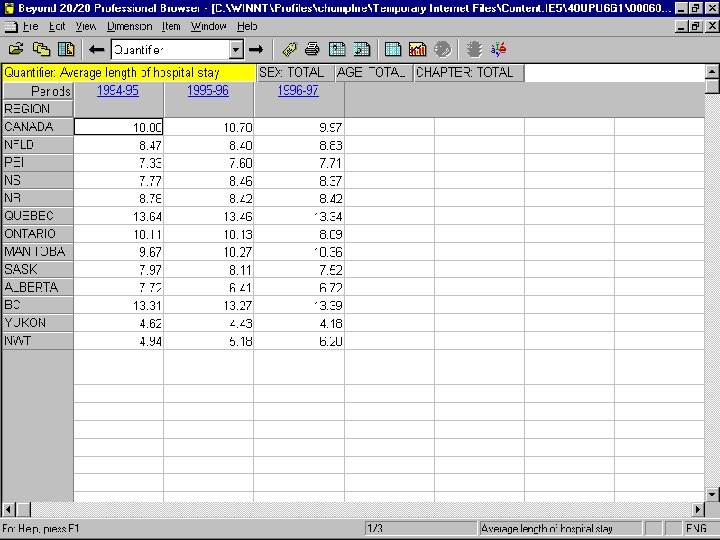Click the Periods header cell
Viewport: 720px width, 540px height.
click(38, 91)
